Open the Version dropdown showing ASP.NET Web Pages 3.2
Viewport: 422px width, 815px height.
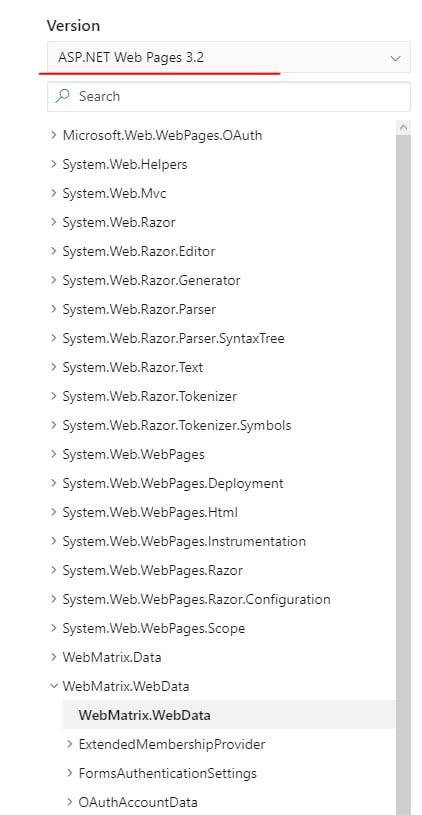[x=229, y=57]
